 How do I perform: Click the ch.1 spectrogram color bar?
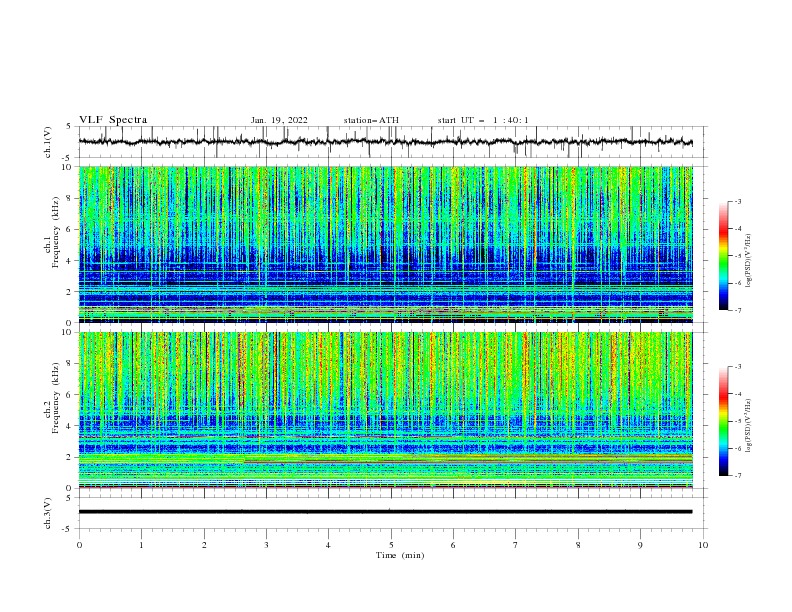723,256
